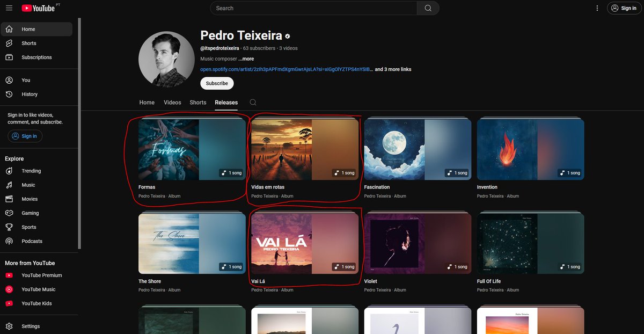Go to Home in sidebar

(37, 29)
